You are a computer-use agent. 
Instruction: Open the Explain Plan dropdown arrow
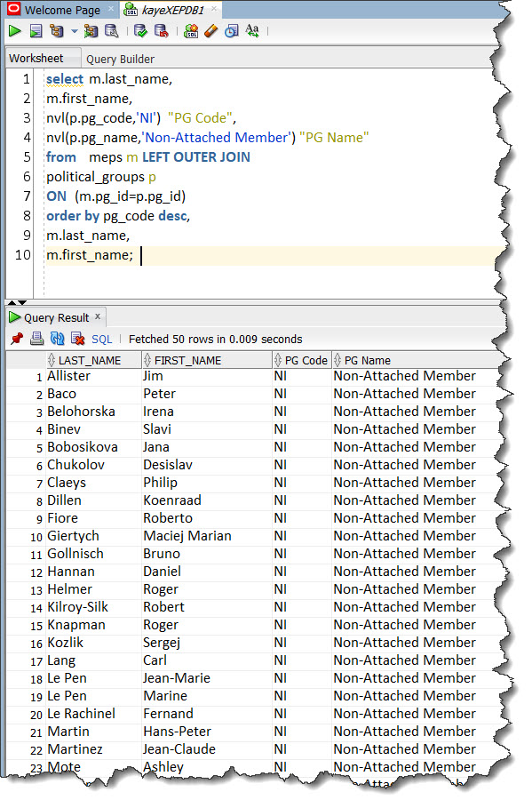coord(75,31)
